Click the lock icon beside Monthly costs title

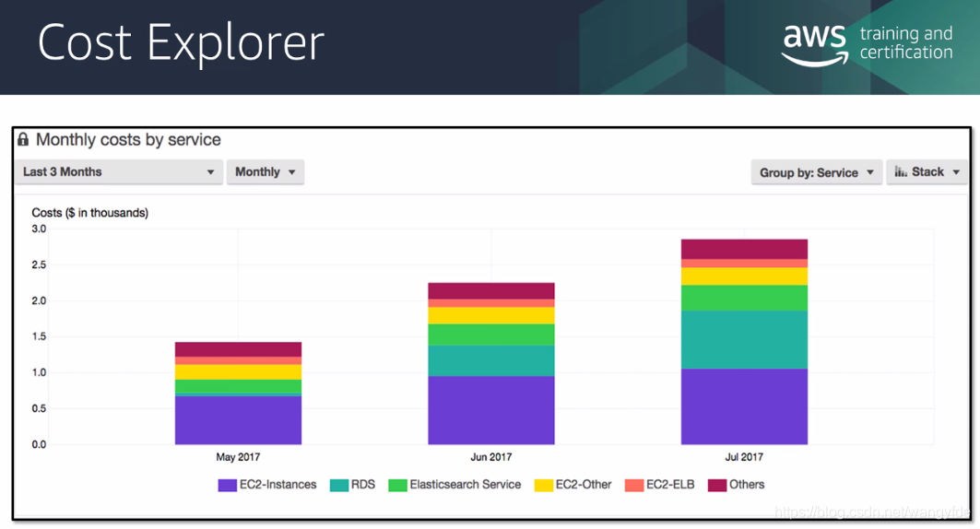[23, 138]
